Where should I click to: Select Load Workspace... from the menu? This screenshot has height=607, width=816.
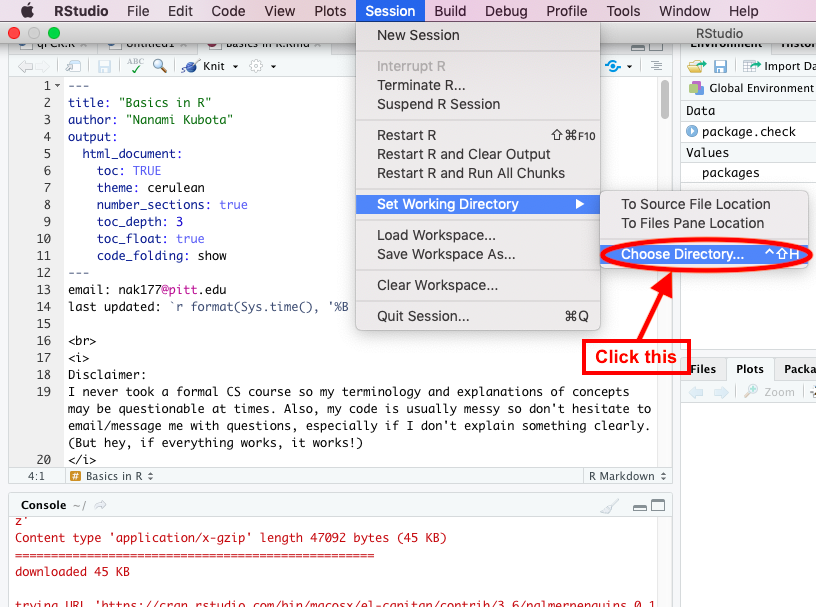[x=478, y=235]
